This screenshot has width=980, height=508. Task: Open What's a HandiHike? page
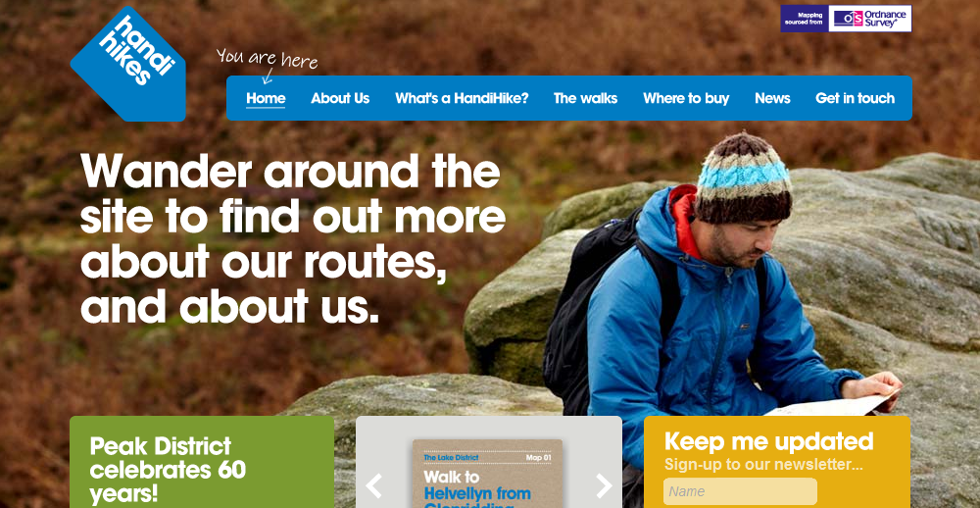pyautogui.click(x=462, y=98)
